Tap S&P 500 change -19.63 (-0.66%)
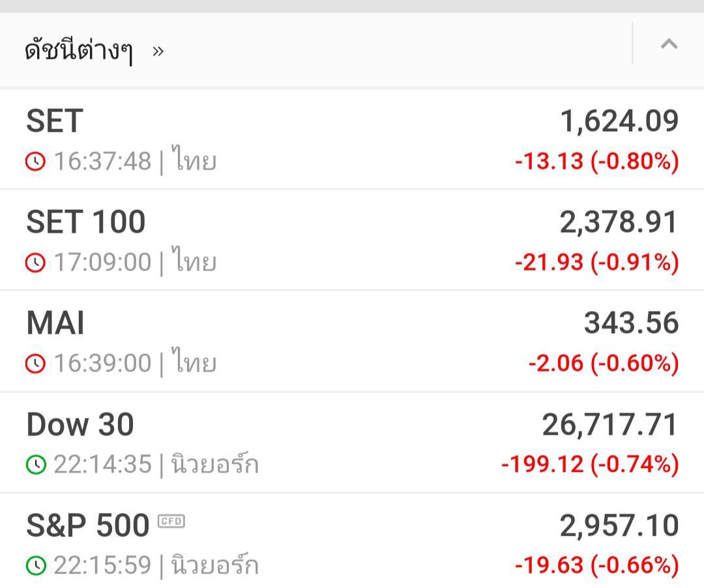The height and width of the screenshot is (588, 704). click(x=596, y=565)
